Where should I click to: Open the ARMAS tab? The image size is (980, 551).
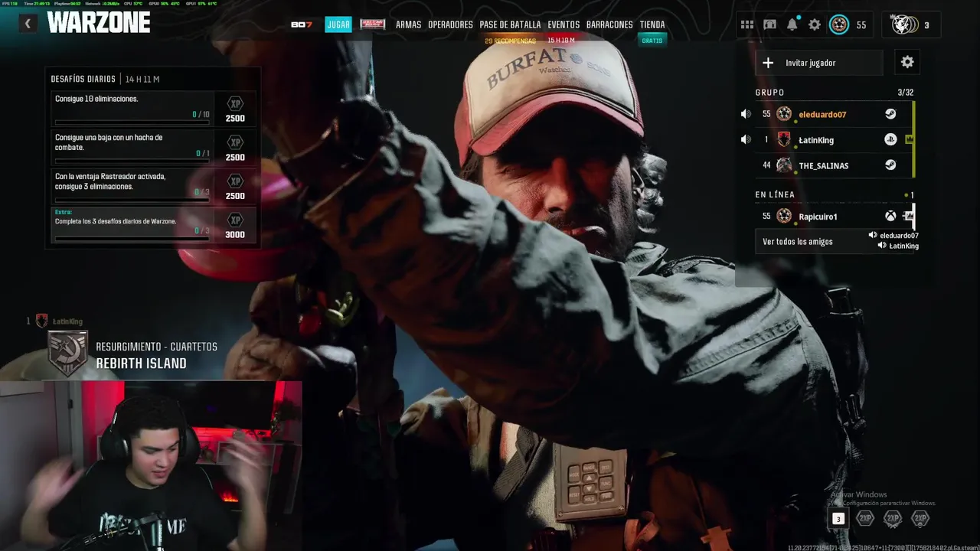(408, 24)
